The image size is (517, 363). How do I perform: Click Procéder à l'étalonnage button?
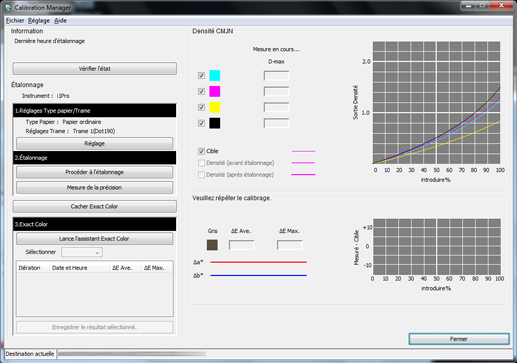pos(95,172)
